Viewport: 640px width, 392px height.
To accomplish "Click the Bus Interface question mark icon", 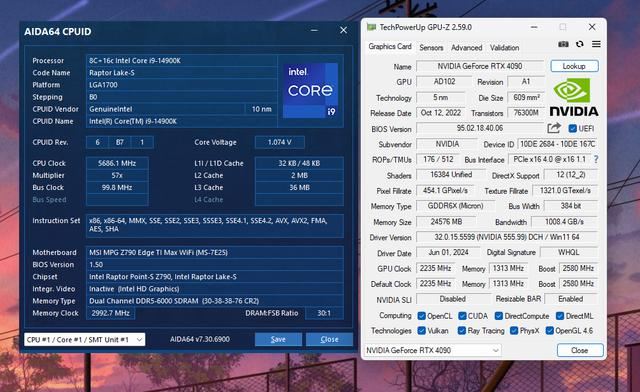I will coord(596,160).
